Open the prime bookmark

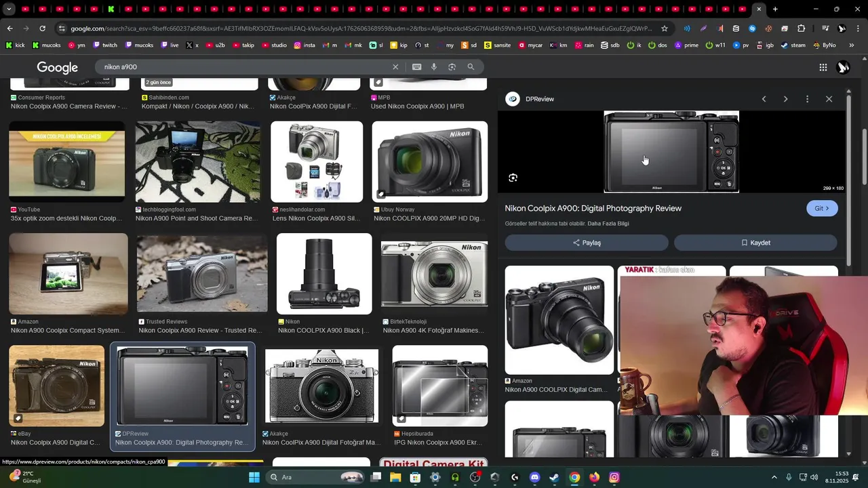(x=686, y=45)
